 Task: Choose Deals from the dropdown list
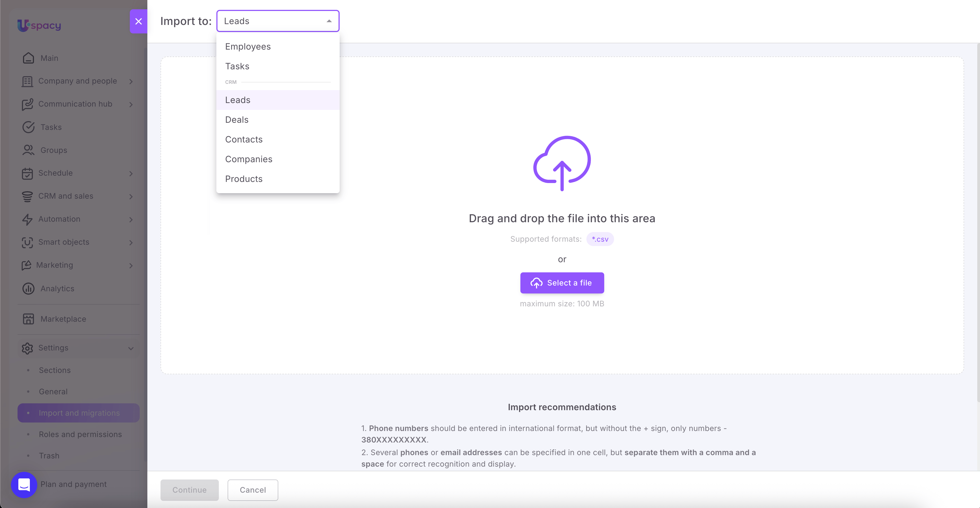(x=237, y=120)
